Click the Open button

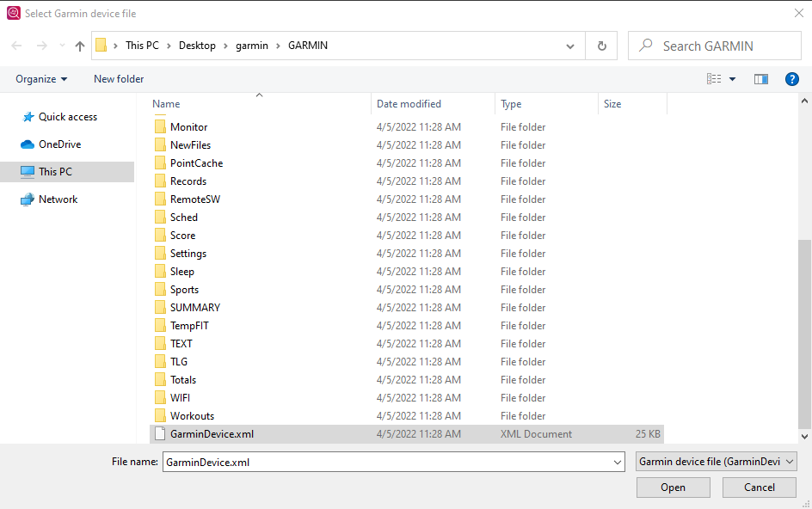(x=673, y=488)
